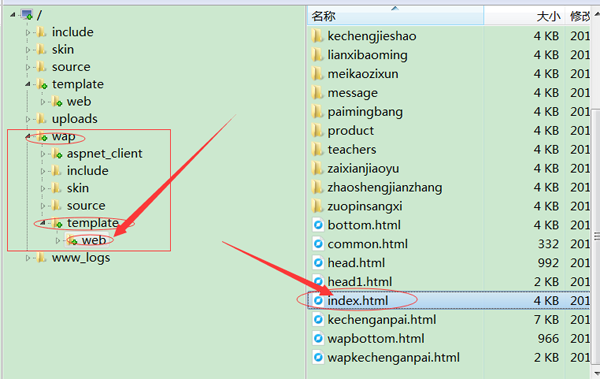Click the root computer icon in tree
The width and height of the screenshot is (600, 379).
coord(27,15)
